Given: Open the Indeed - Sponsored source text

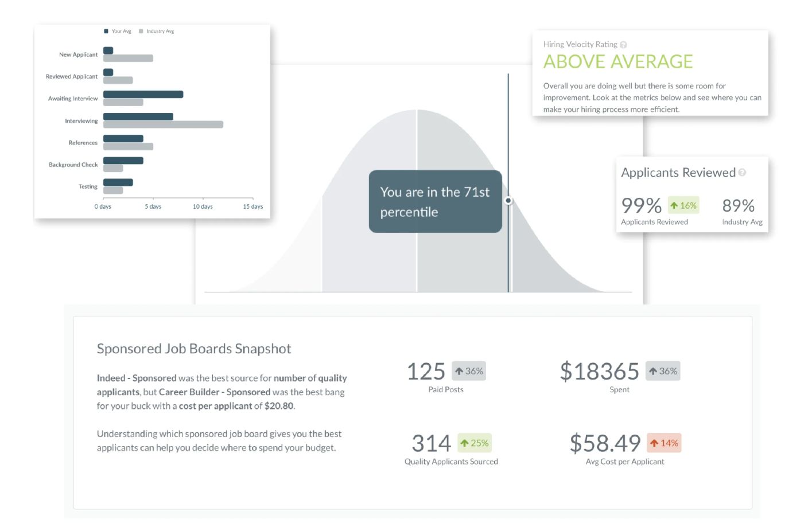Looking at the screenshot, I should [137, 378].
